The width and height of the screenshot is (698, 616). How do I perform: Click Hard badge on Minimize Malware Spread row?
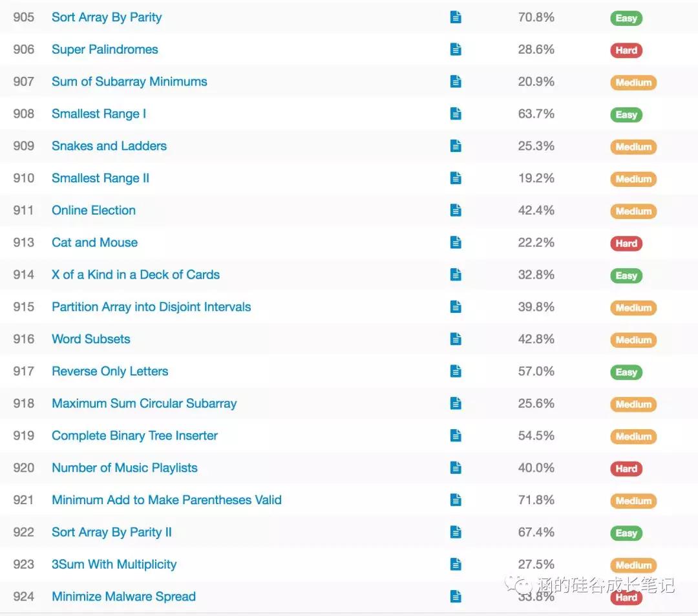tap(626, 597)
